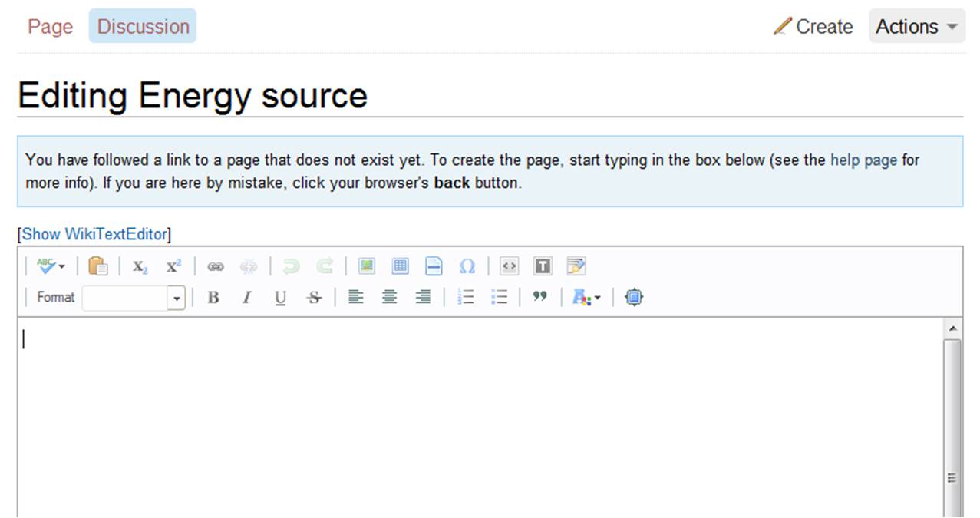Enable strikethrough formatting
Viewport: 980px width, 518px height.
pyautogui.click(x=314, y=298)
